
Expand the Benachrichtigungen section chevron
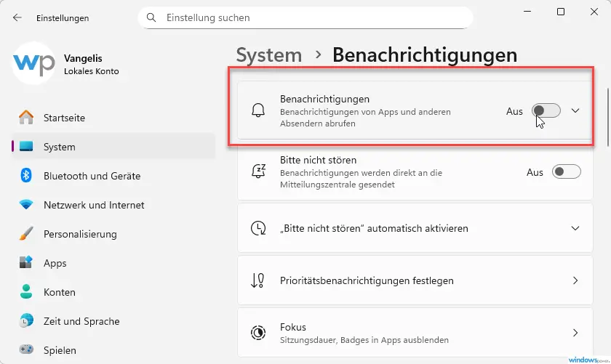click(x=575, y=111)
